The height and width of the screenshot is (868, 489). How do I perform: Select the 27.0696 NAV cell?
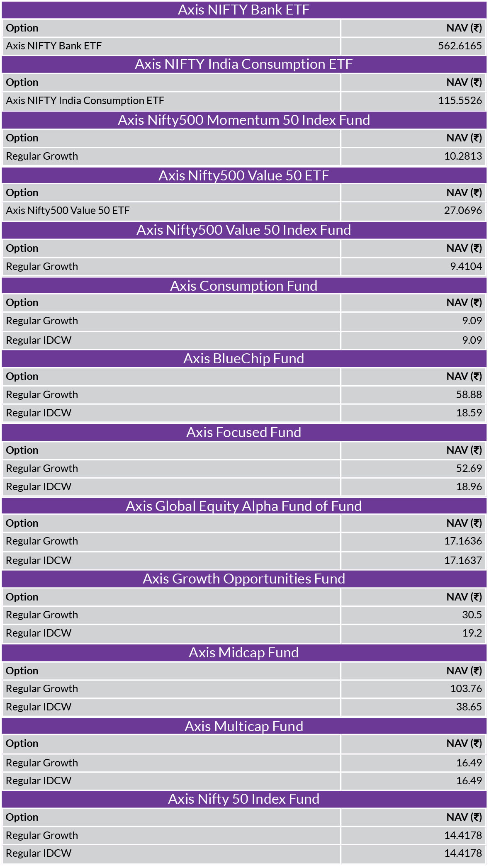[414, 211]
